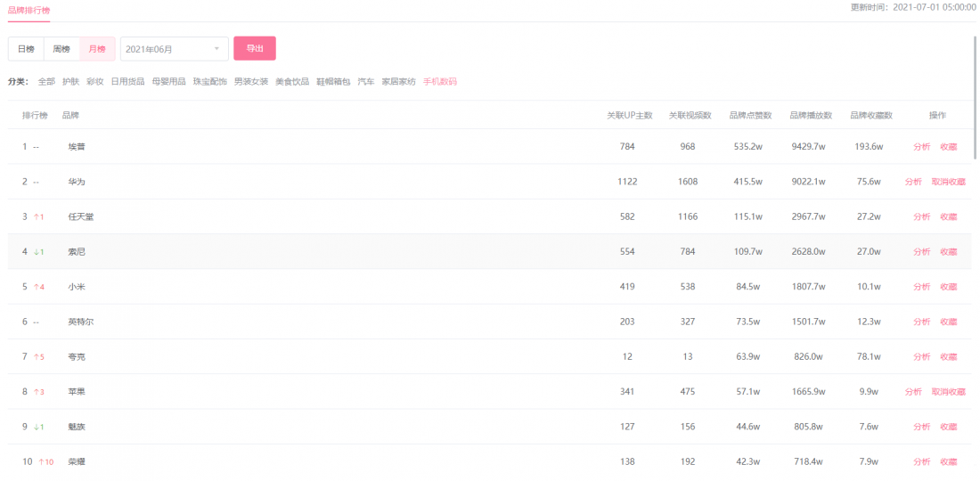Screen dimensions: 980x481
Task: Open 分析 for brand 任天堂
Action: (921, 216)
